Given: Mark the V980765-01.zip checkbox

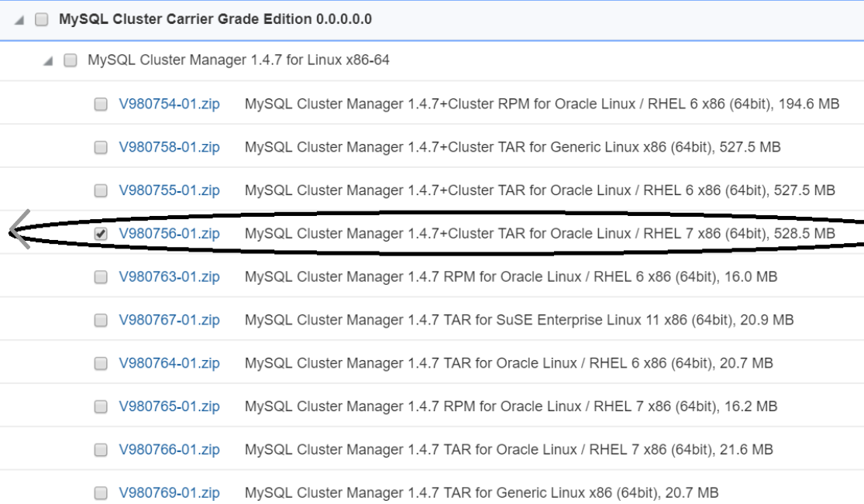Looking at the screenshot, I should coord(101,406).
